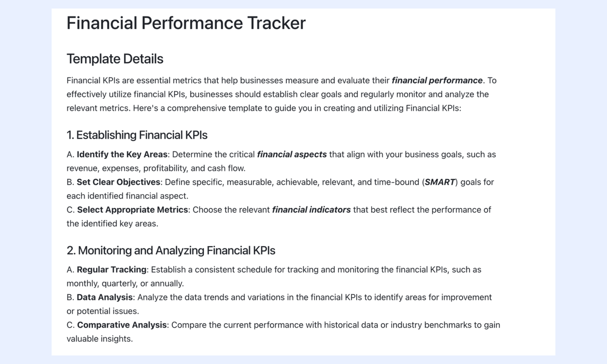Click the 'Regular Tracking' bold label
Screen dimensions: 607x364
(x=112, y=270)
